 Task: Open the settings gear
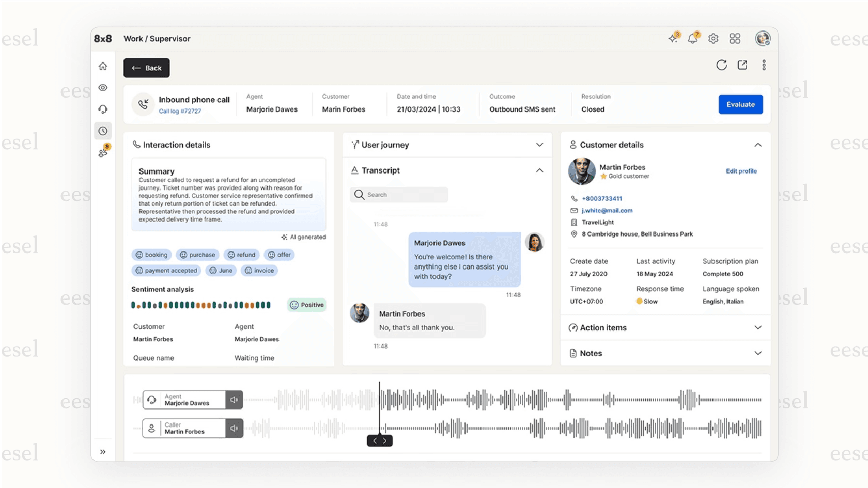(713, 38)
